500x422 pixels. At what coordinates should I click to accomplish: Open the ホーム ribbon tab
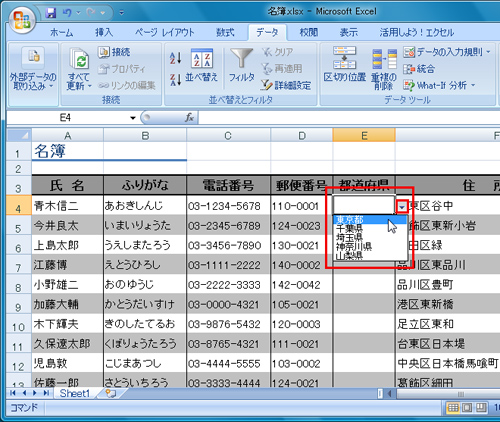click(61, 32)
